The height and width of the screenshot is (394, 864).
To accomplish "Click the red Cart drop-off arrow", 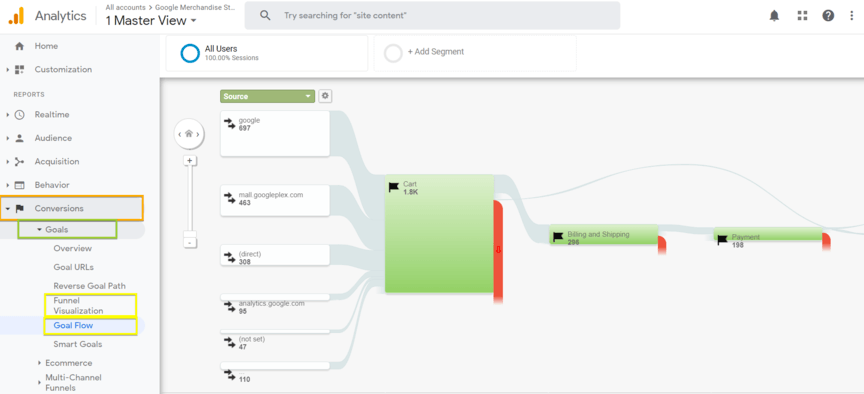I will [x=499, y=250].
